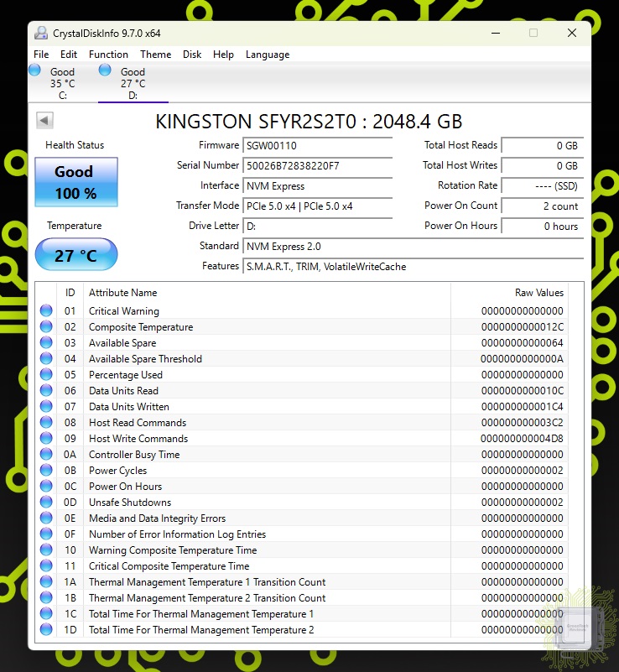Click the Firmware field SGW00110
This screenshot has width=619, height=672.
(x=317, y=146)
